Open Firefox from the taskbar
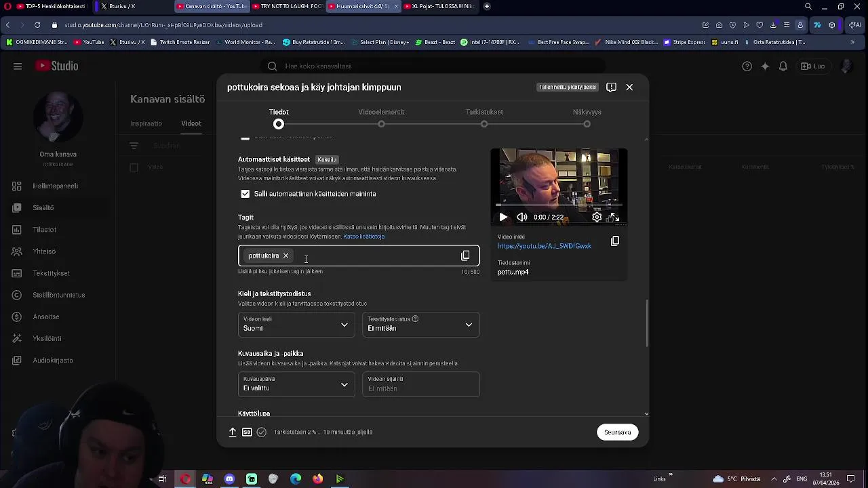 [317, 479]
